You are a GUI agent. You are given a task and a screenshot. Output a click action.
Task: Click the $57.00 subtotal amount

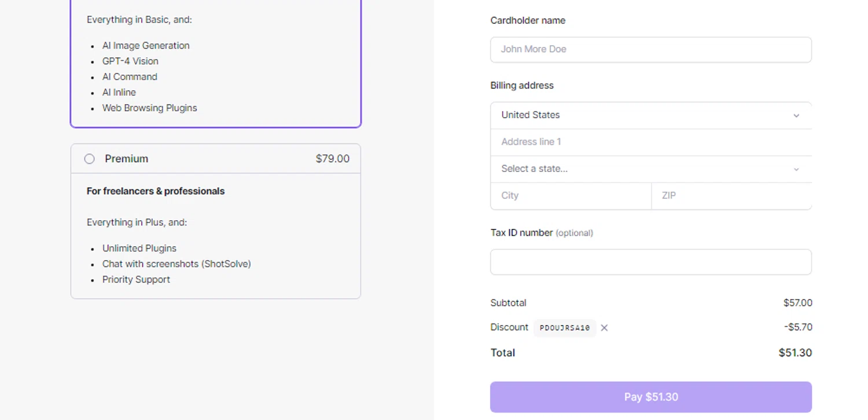coord(798,303)
